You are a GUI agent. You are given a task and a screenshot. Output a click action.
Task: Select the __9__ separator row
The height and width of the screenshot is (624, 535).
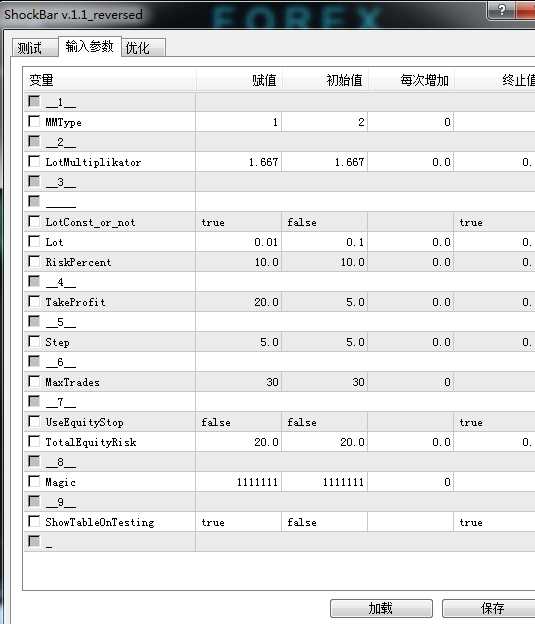coord(279,502)
